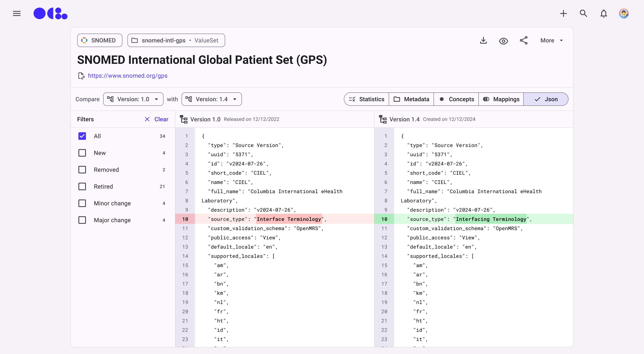This screenshot has height=354, width=644.
Task: Click the plus create icon
Action: (x=563, y=13)
